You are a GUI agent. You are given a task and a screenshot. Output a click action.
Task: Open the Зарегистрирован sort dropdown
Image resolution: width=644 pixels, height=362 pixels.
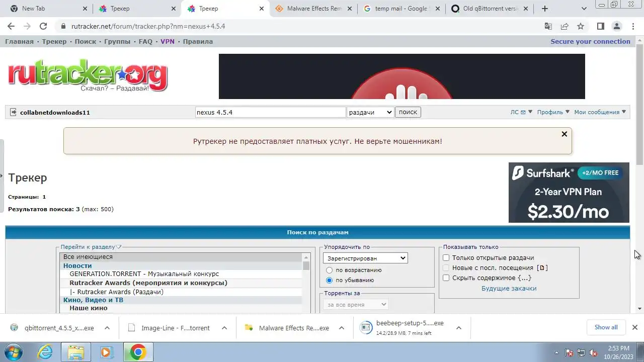pos(365,258)
